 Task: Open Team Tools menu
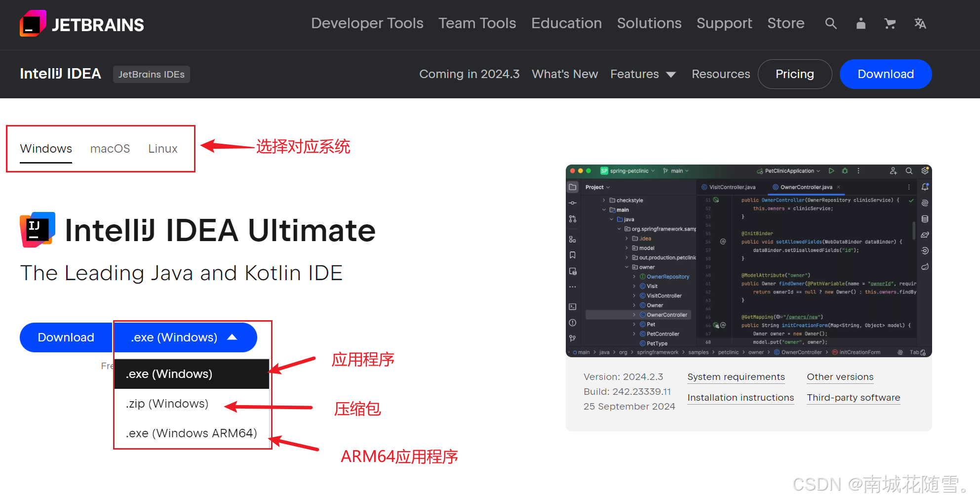(477, 23)
